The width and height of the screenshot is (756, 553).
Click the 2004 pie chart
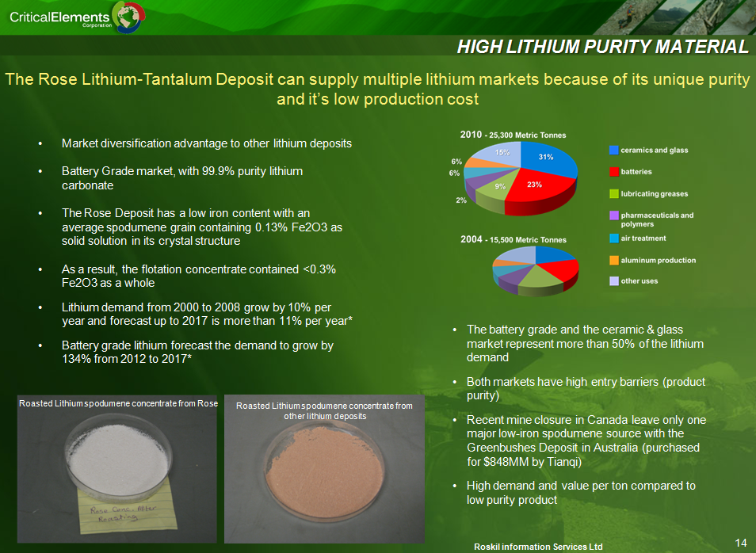click(536, 270)
